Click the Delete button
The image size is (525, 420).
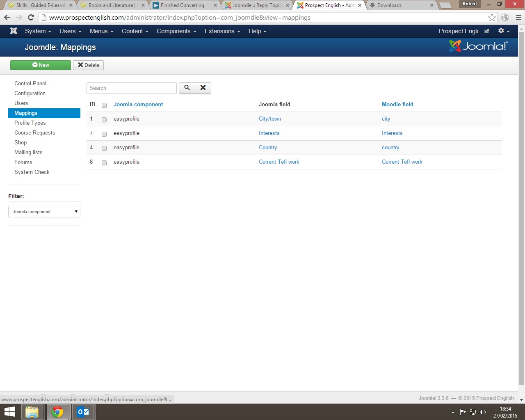point(88,65)
